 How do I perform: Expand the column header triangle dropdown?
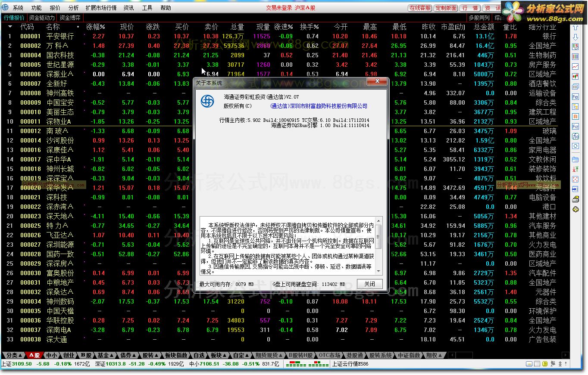(x=10, y=27)
